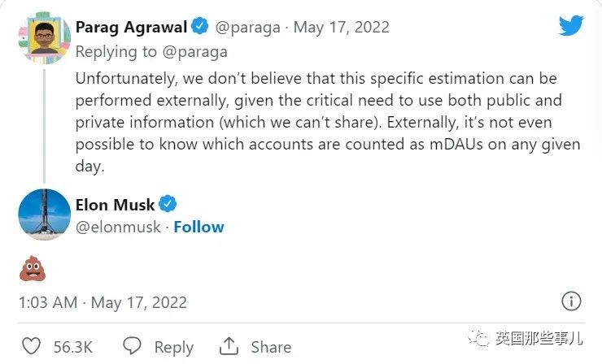The width and height of the screenshot is (602, 364).
Task: Click the reply speech bubble icon
Action: (x=132, y=346)
